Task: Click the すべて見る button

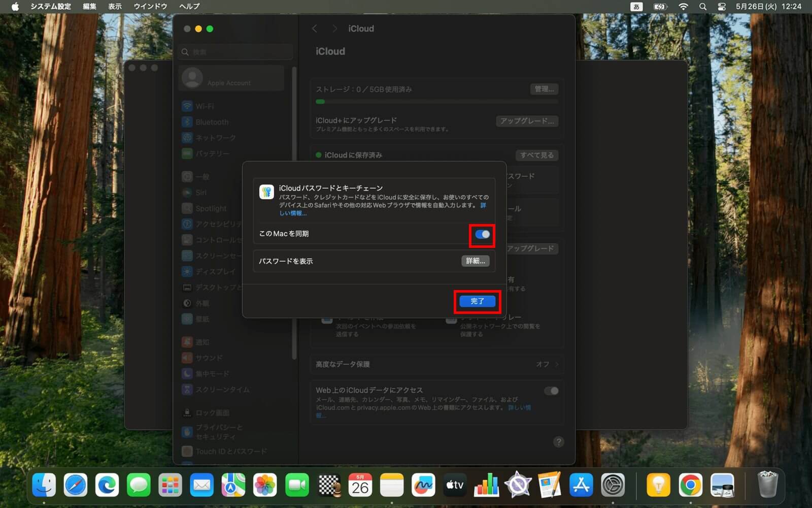Action: coord(537,155)
